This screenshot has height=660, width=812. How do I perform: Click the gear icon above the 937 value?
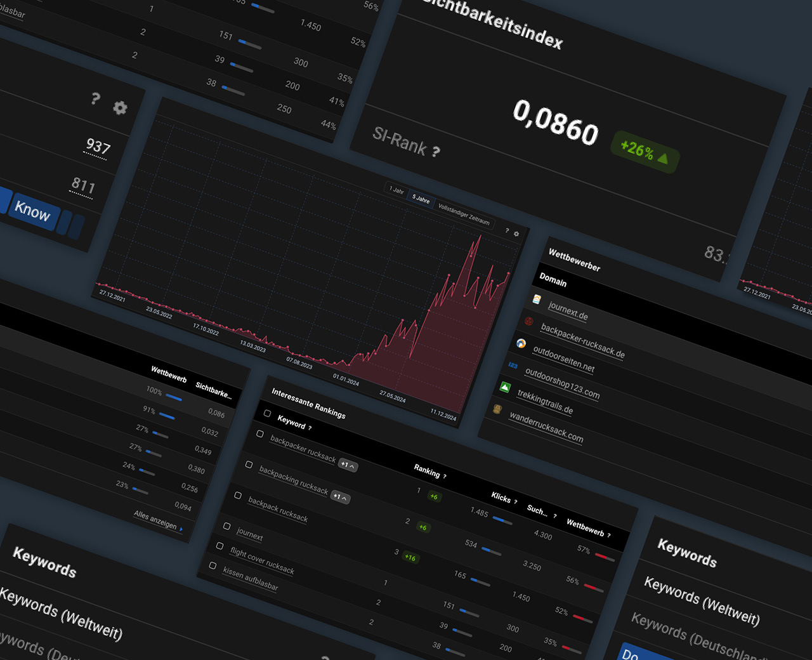(120, 108)
